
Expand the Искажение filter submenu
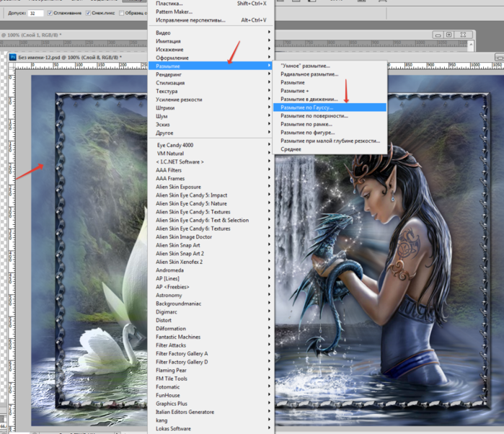click(x=211, y=50)
